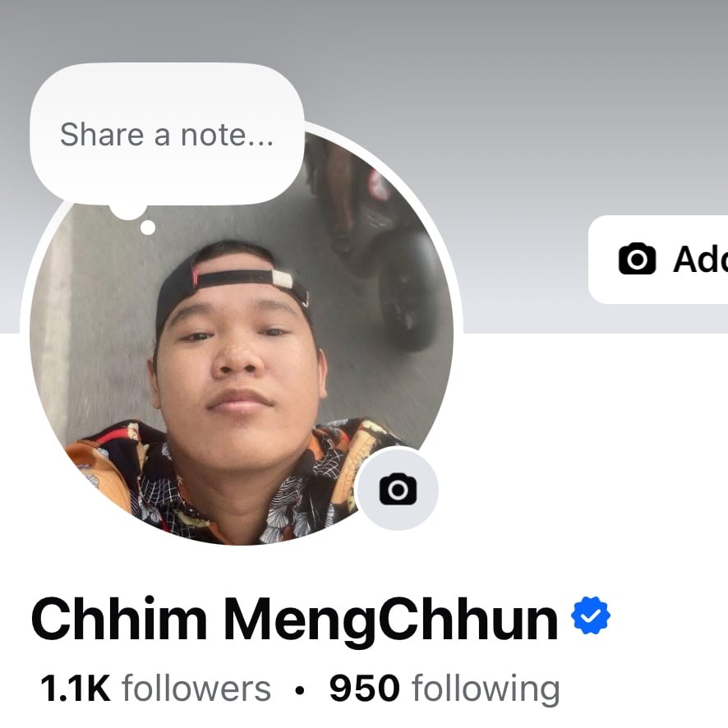Click the "950" count number
Image resolution: width=728 pixels, height=728 pixels.
click(x=365, y=688)
